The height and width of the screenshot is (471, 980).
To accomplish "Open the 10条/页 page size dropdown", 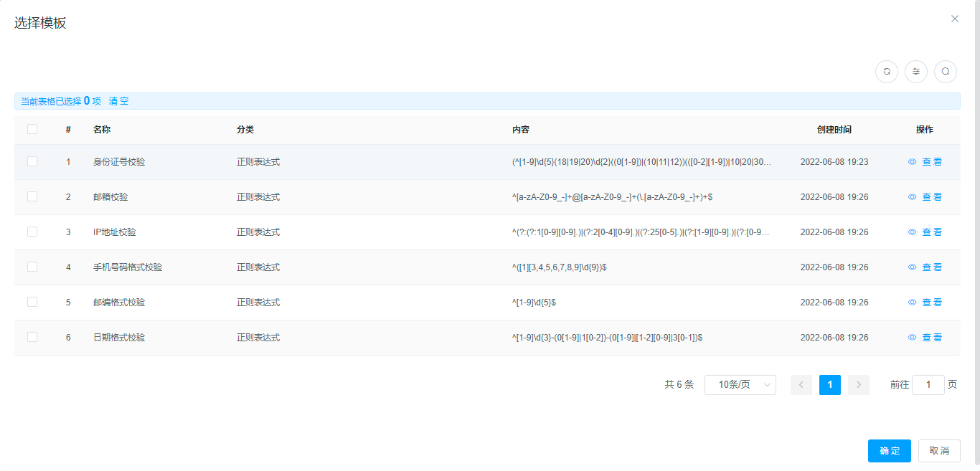I will (x=740, y=385).
